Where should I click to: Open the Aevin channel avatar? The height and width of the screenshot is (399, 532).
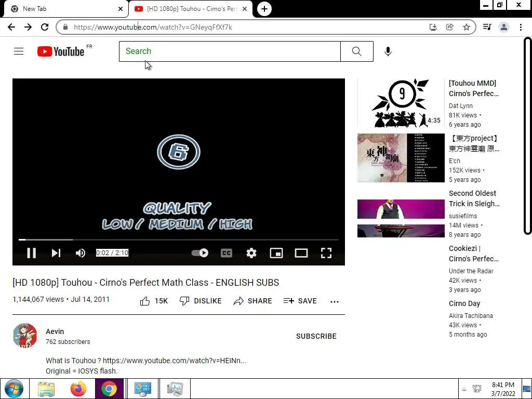click(x=25, y=336)
